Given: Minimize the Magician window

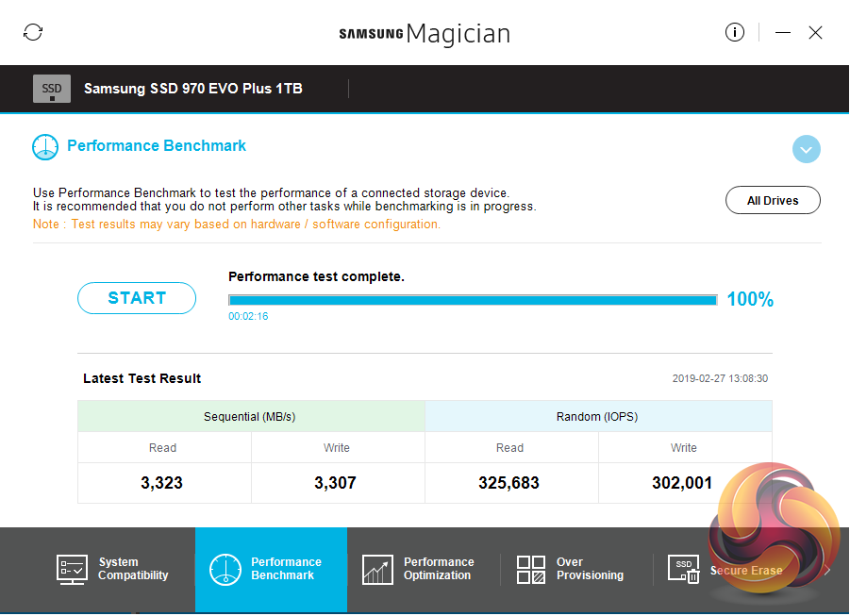Looking at the screenshot, I should point(783,32).
